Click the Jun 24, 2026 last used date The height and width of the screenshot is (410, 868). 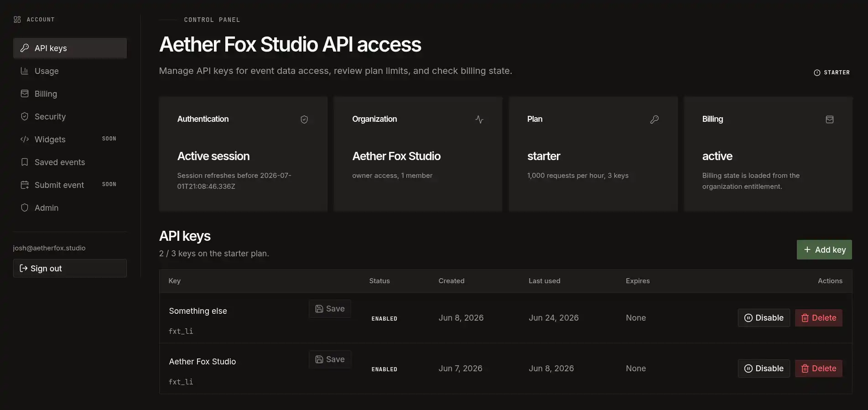click(554, 318)
